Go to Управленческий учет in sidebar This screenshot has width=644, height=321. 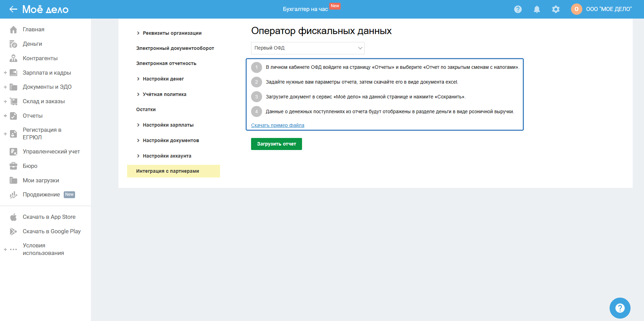point(51,152)
